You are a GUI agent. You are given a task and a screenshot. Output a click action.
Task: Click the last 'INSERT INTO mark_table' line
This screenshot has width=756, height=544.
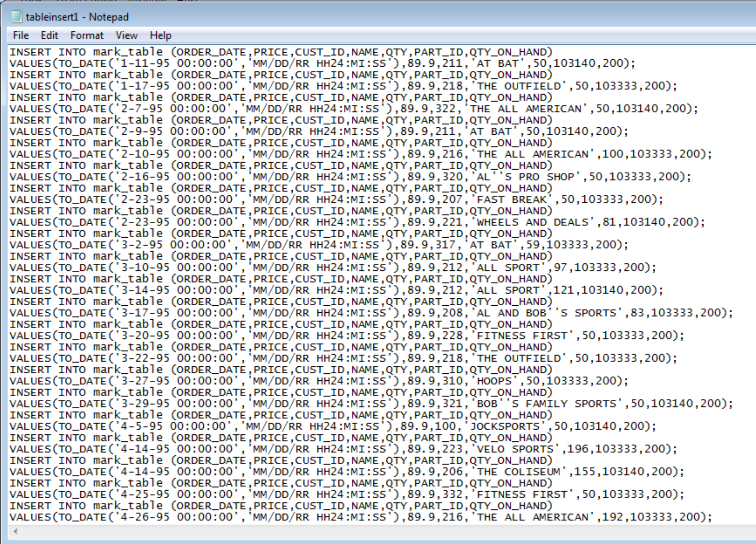pyautogui.click(x=281, y=506)
